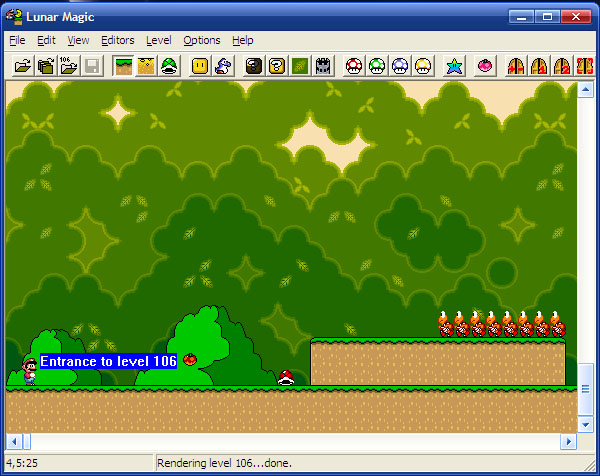
Task: Click the rainbow star toolbar icon
Action: point(454,66)
